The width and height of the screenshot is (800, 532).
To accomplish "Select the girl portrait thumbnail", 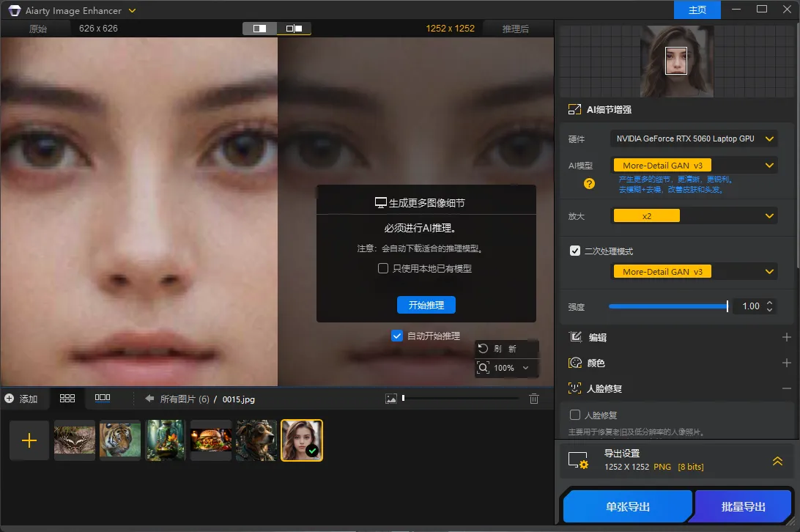I will (x=302, y=440).
